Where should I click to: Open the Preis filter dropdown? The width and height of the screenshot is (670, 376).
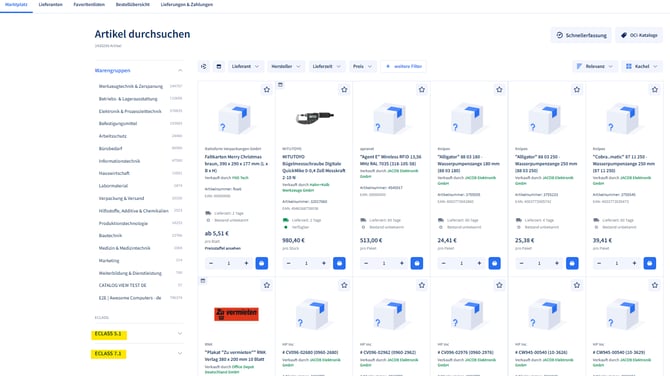pos(363,66)
